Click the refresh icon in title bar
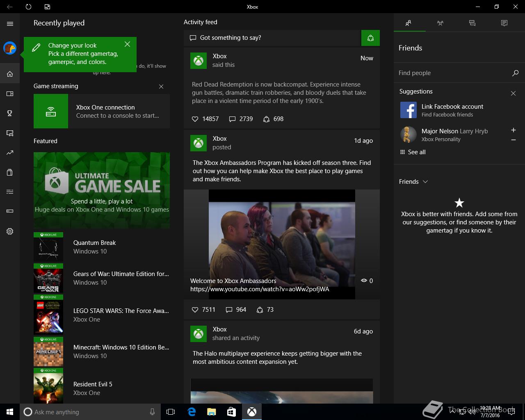 pos(28,7)
